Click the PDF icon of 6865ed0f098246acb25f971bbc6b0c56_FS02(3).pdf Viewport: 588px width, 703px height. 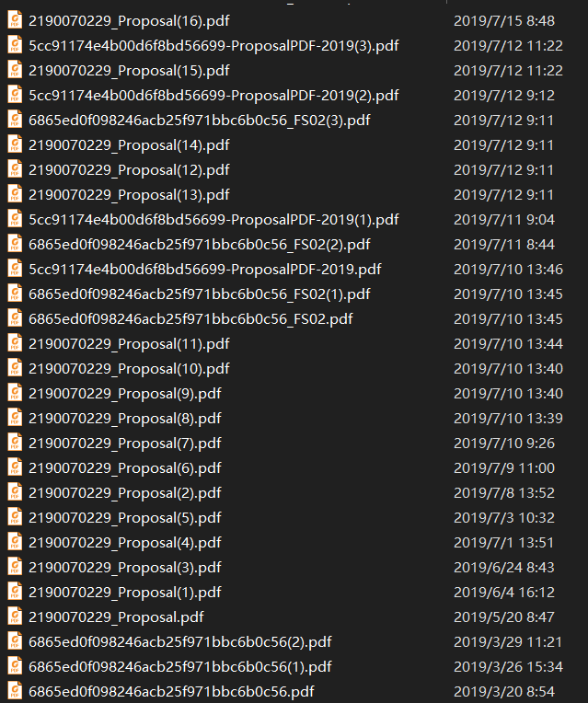[x=15, y=120]
